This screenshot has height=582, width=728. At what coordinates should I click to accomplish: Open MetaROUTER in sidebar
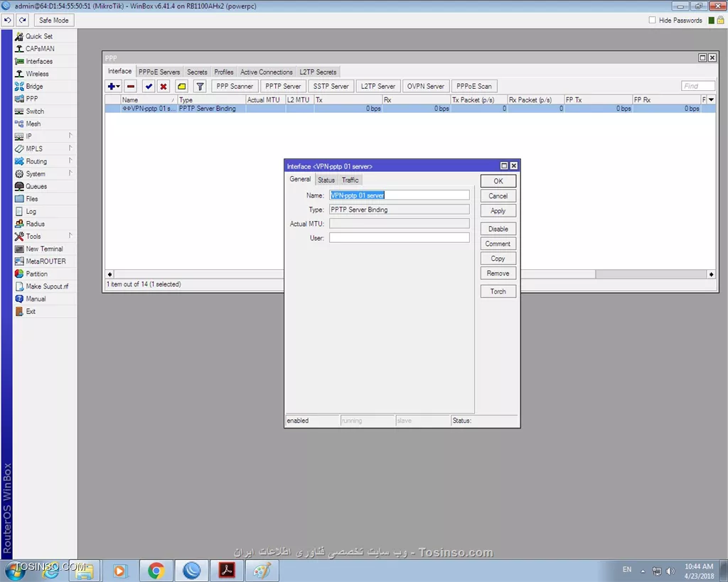pyautogui.click(x=45, y=262)
